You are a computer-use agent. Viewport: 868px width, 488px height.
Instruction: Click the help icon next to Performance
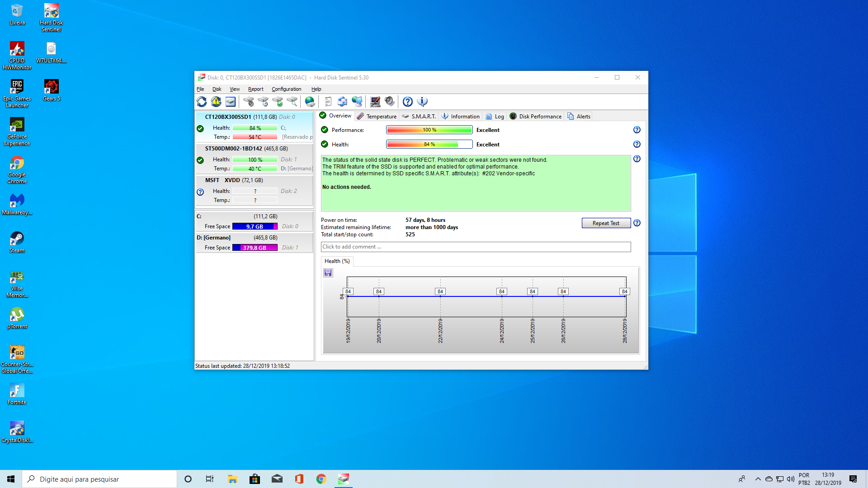point(637,130)
